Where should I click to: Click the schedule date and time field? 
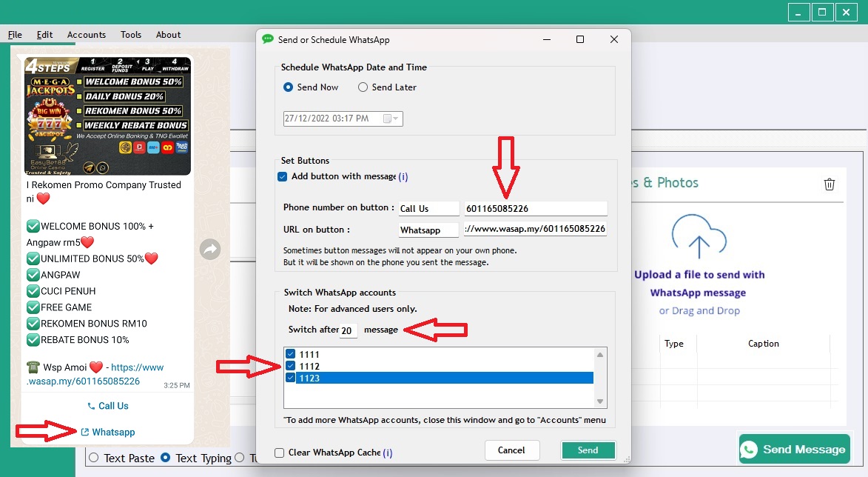pyautogui.click(x=343, y=119)
